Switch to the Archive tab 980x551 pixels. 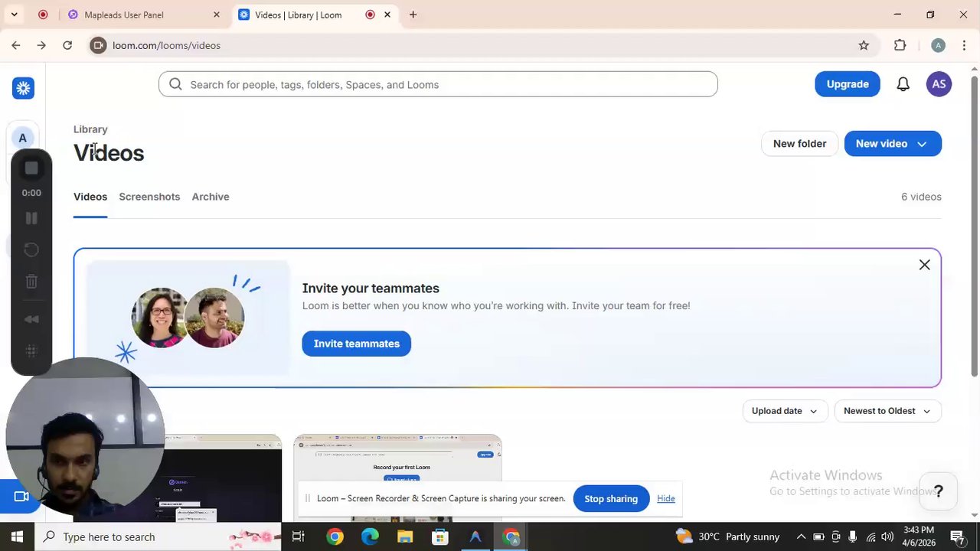pyautogui.click(x=211, y=197)
